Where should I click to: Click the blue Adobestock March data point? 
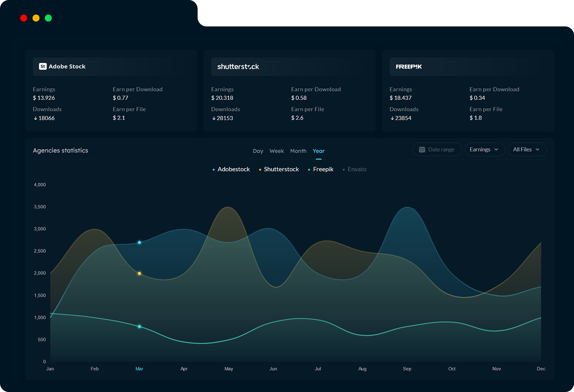tap(140, 243)
